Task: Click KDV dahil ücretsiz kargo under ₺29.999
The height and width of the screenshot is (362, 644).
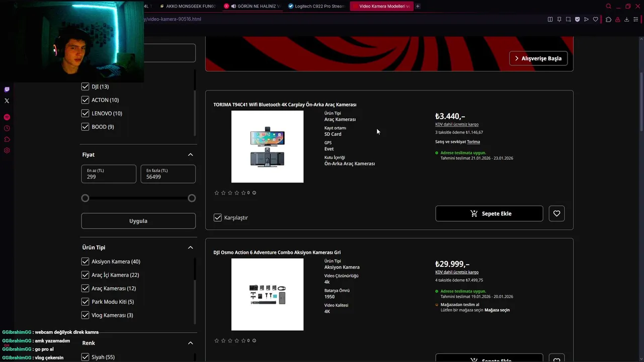Action: coord(457,272)
